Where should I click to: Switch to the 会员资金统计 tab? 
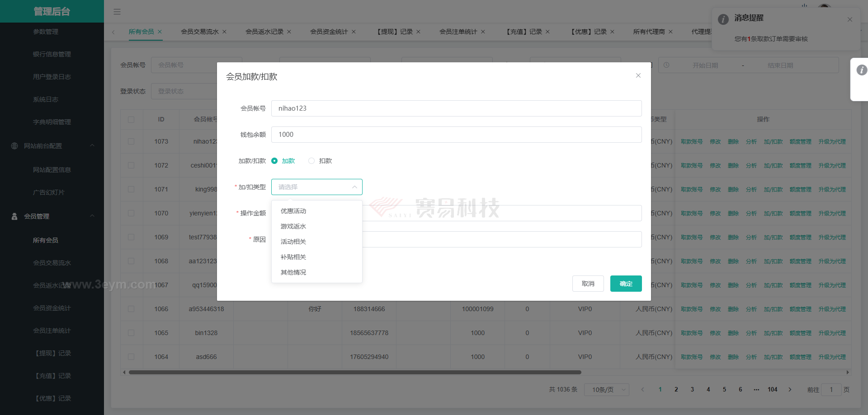tap(329, 32)
